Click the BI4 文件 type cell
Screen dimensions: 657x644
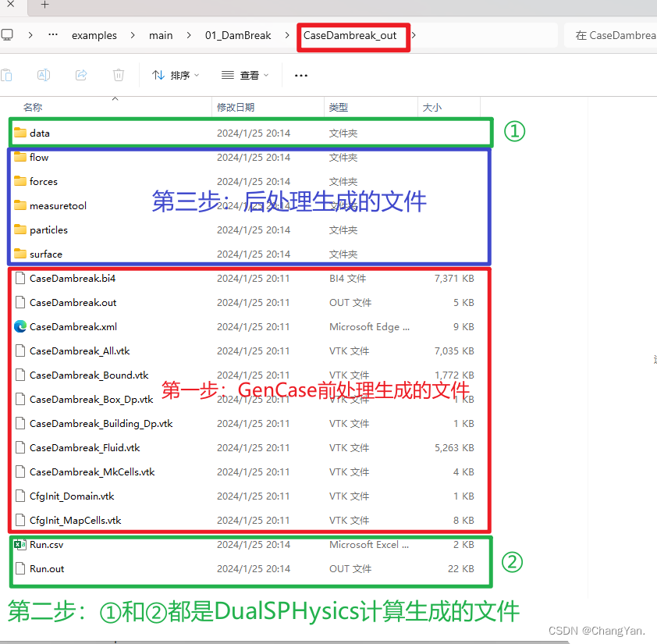point(347,279)
